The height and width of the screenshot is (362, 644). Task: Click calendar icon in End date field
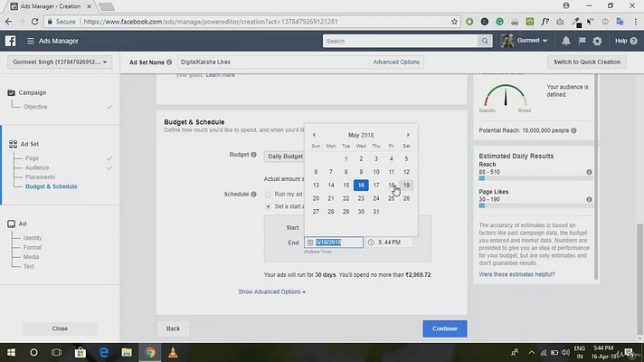(x=310, y=243)
